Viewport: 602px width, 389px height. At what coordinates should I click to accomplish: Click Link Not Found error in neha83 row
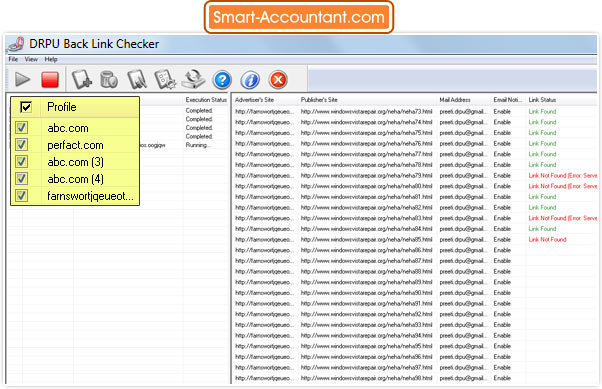click(562, 218)
